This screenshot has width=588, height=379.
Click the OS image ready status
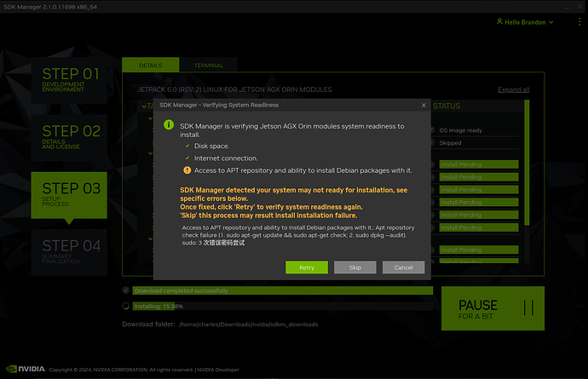[460, 130]
